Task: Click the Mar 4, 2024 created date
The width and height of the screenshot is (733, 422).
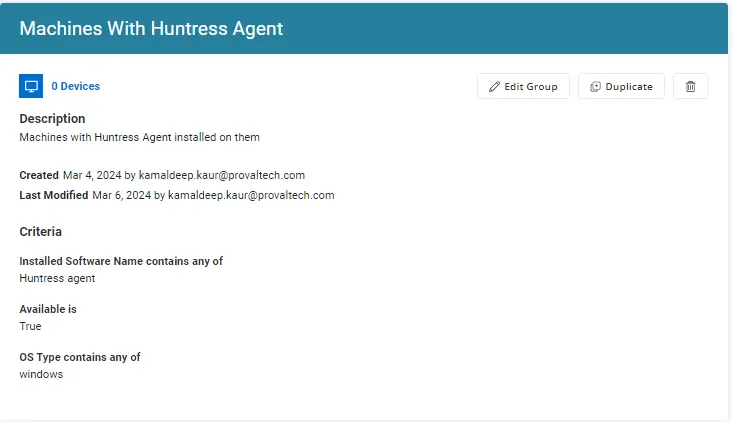Action: 92,175
